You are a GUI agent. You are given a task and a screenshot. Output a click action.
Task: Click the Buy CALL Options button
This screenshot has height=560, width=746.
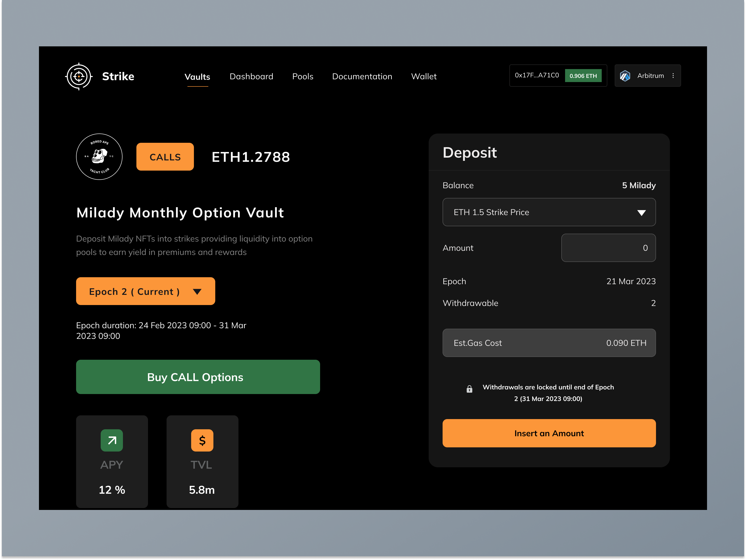[x=198, y=377]
